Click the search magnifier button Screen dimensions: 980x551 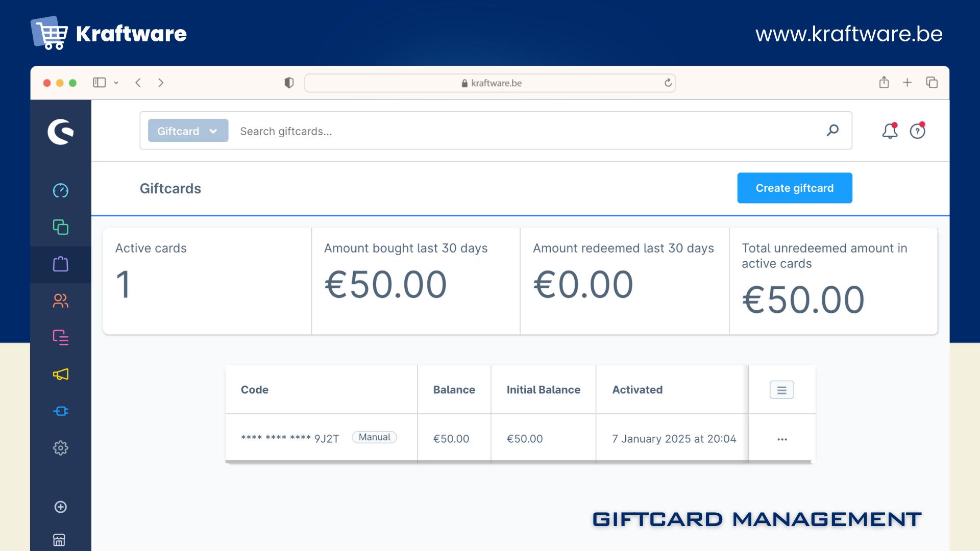(832, 131)
